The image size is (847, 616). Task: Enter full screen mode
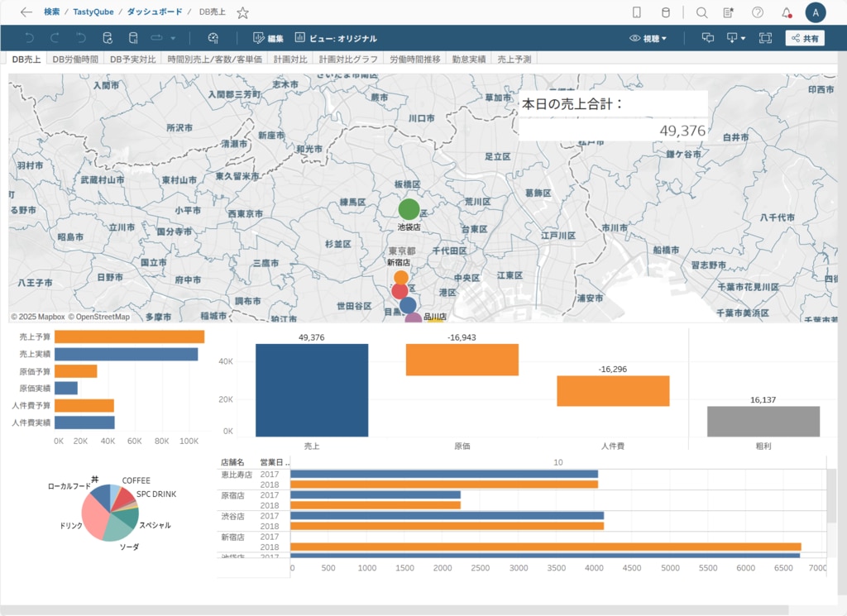[765, 38]
